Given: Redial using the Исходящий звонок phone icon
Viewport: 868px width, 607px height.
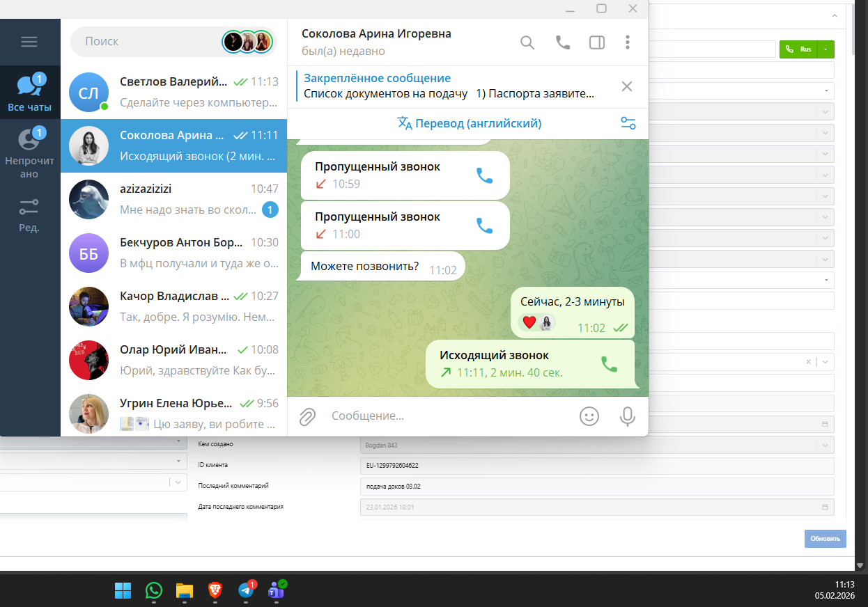Looking at the screenshot, I should [x=610, y=364].
